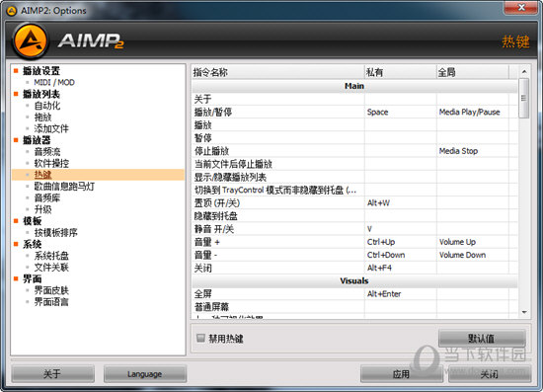Click the Alt+Enter hotkey cell
The width and height of the screenshot is (543, 392).
pyautogui.click(x=400, y=293)
